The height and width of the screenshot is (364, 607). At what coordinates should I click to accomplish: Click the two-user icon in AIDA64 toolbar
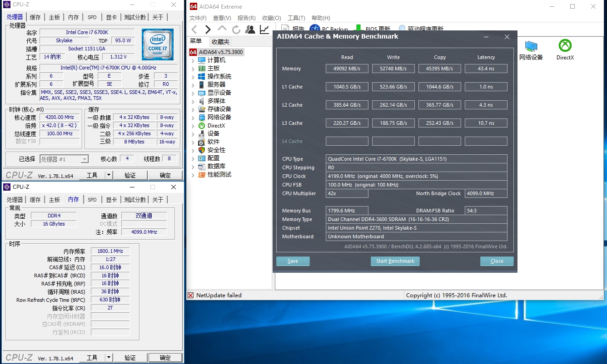[250, 30]
